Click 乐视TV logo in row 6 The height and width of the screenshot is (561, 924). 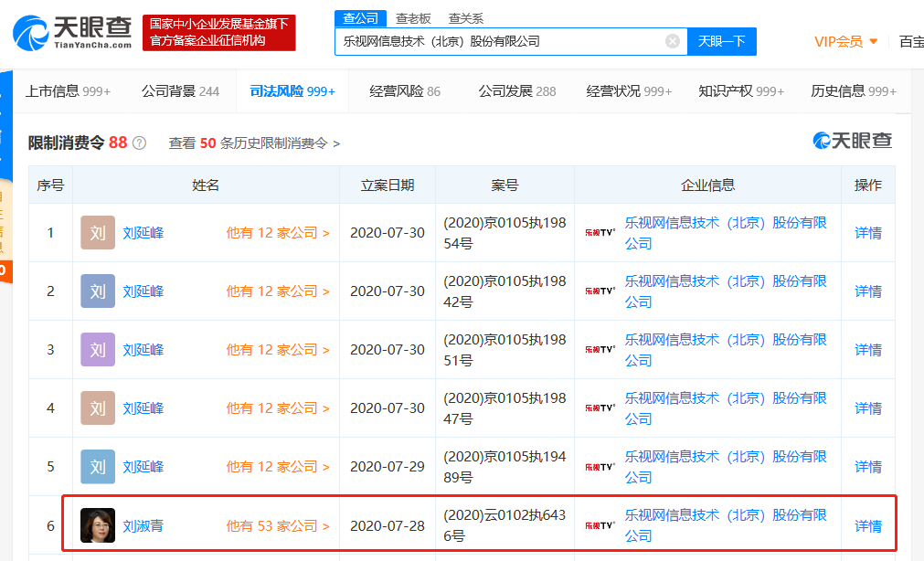(600, 525)
